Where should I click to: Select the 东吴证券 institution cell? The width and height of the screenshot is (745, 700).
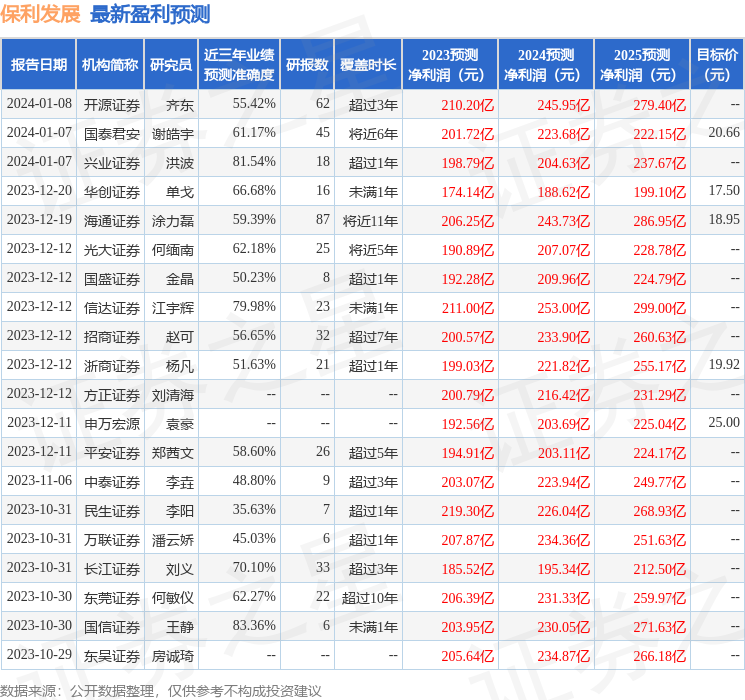pos(112,655)
